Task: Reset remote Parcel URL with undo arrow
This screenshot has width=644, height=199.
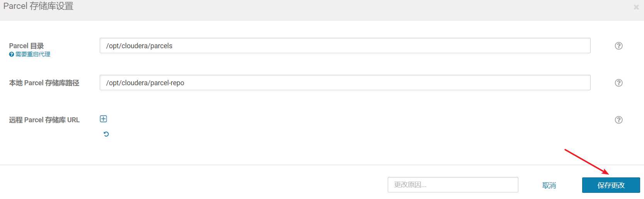Action: [x=106, y=134]
